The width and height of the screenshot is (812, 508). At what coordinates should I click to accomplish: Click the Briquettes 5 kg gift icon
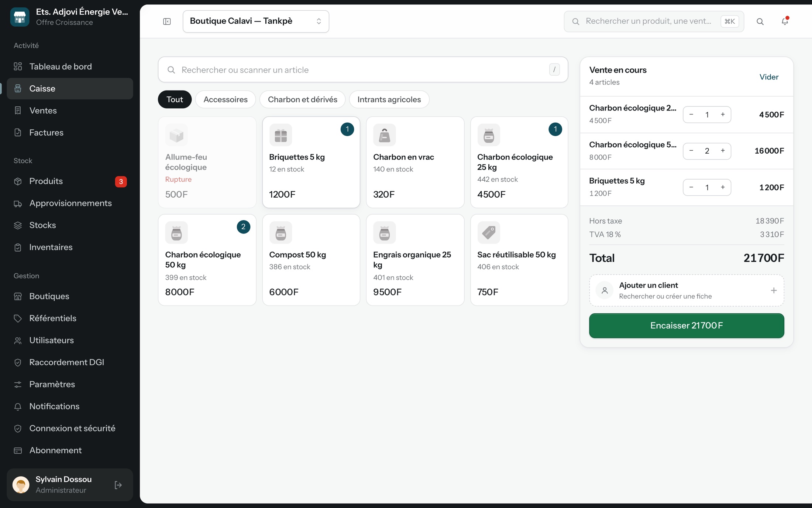(281, 135)
